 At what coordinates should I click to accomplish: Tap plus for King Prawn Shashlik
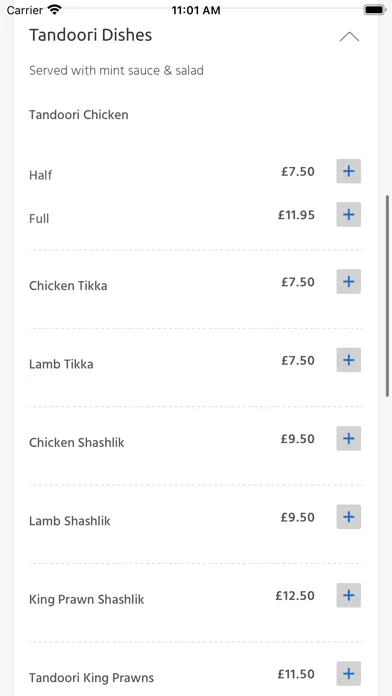click(348, 595)
